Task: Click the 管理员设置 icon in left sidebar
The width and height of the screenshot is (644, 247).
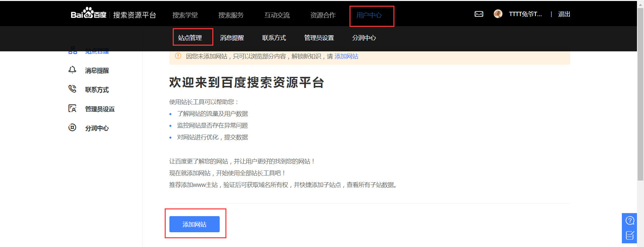Action: click(x=72, y=108)
